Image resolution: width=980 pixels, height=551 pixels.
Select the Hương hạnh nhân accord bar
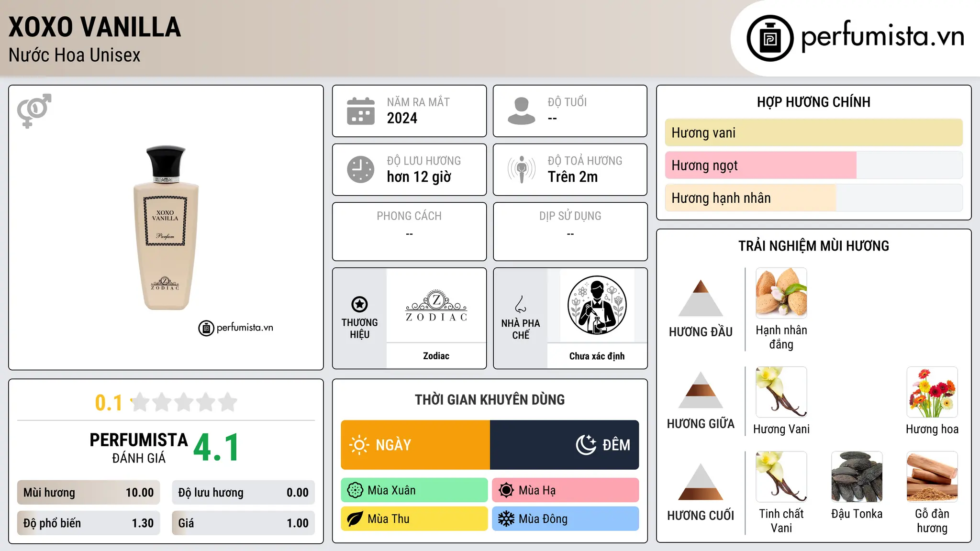[x=814, y=198]
